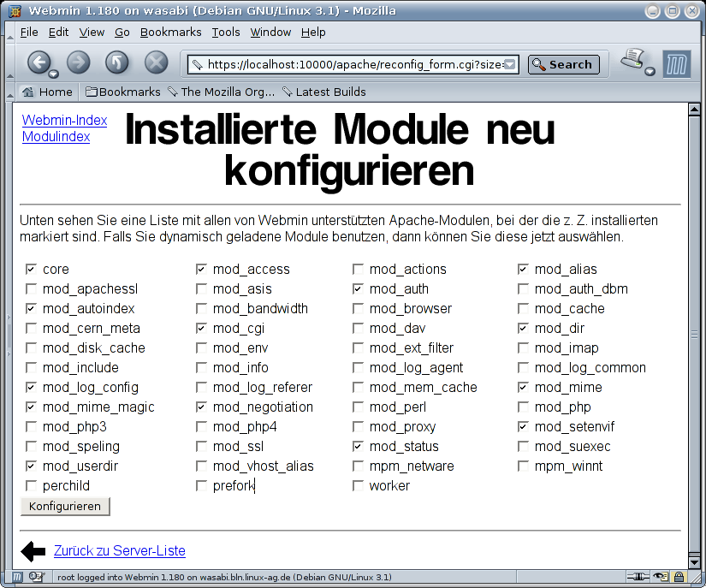This screenshot has width=706, height=588.
Task: Click the Konfigurieren button
Action: tap(65, 507)
